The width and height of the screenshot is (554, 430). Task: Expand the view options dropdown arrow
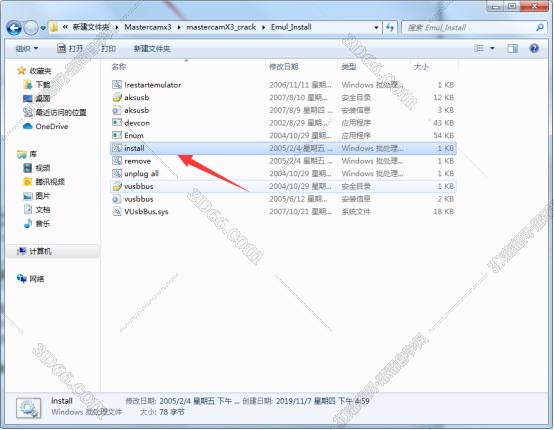492,48
